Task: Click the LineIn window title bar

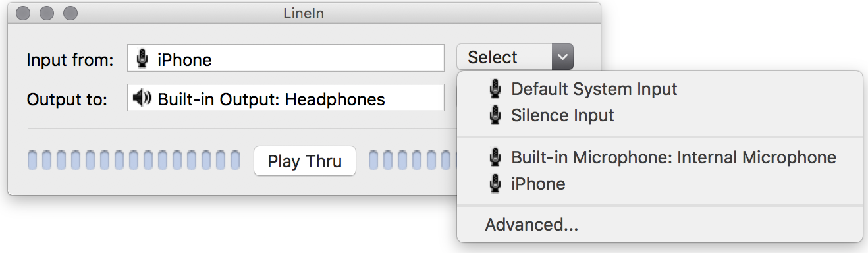Action: (304, 13)
